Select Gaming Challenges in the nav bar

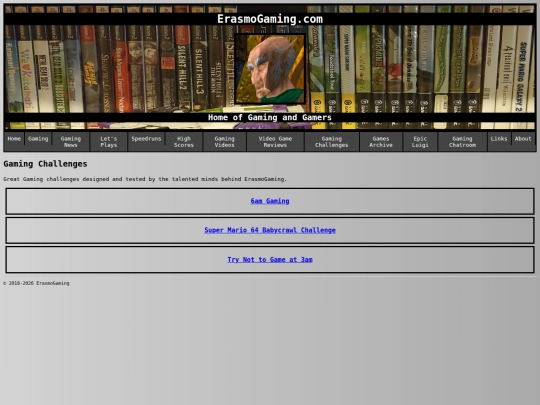(x=332, y=142)
